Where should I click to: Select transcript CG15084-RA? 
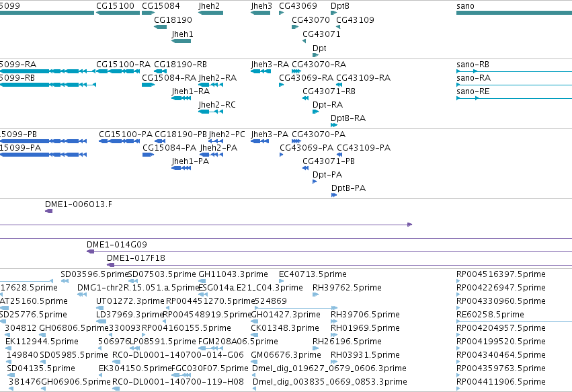[x=148, y=85]
